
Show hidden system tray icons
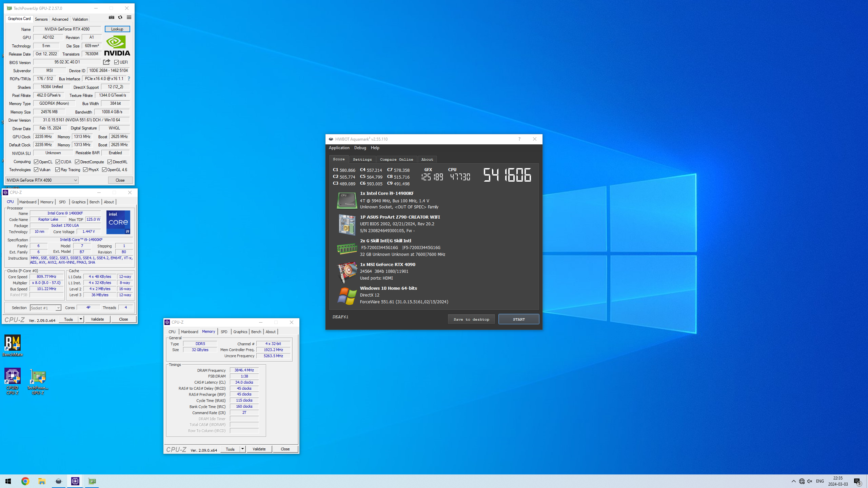click(794, 481)
